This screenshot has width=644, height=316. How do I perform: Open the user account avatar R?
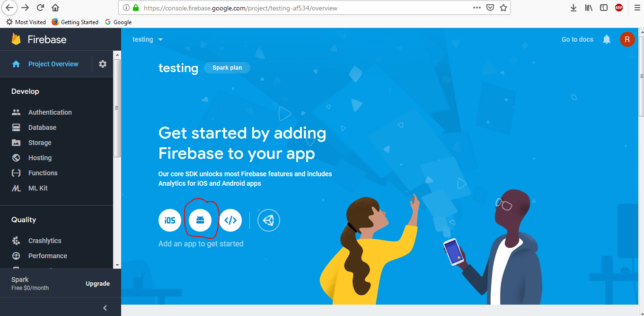pos(627,39)
